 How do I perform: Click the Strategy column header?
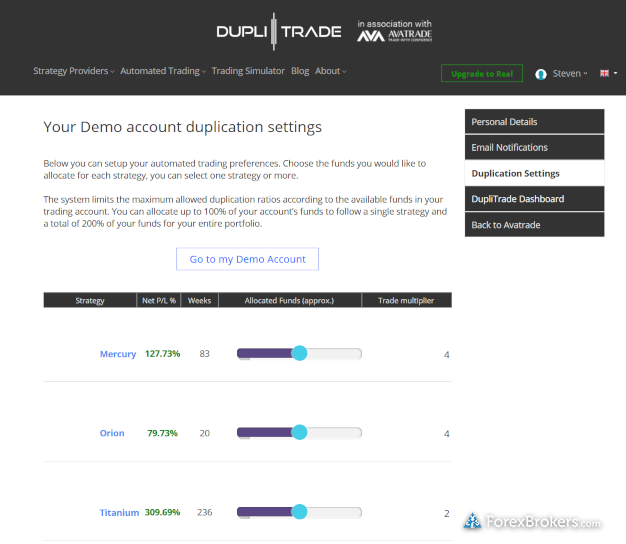90,301
